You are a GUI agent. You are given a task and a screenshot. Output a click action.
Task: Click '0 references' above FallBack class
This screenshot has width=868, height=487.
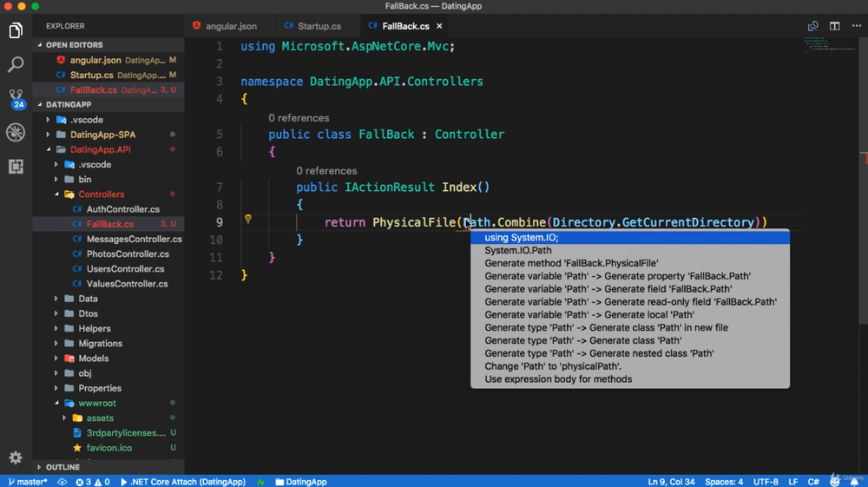[x=299, y=118]
